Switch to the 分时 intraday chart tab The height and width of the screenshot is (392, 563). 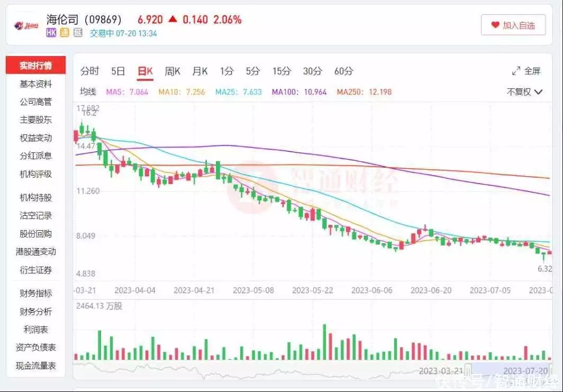click(x=89, y=71)
